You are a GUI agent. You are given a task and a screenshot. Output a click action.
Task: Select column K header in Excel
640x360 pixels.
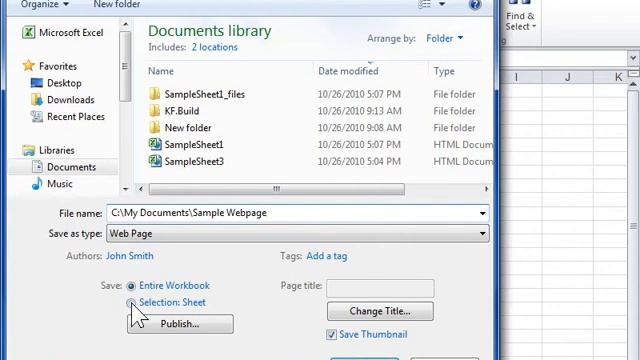pyautogui.click(x=611, y=77)
